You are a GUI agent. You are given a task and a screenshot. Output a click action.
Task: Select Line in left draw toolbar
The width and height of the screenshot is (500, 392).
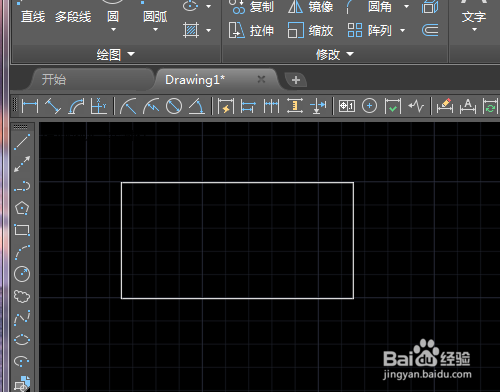(x=22, y=142)
